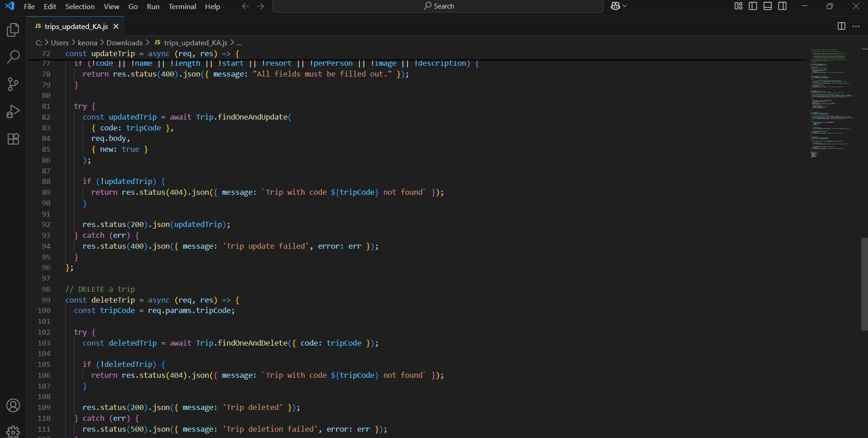Click line number 99 in gutter
Viewport: 868px width, 438px height.
pos(46,300)
